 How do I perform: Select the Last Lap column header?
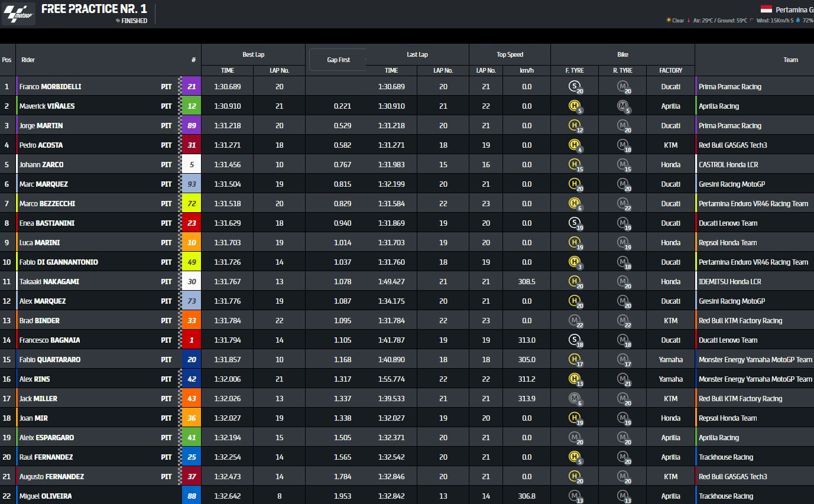tap(417, 54)
